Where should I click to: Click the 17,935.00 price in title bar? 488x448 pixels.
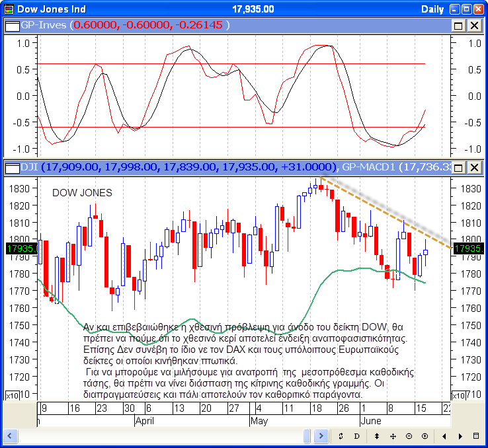(x=253, y=9)
